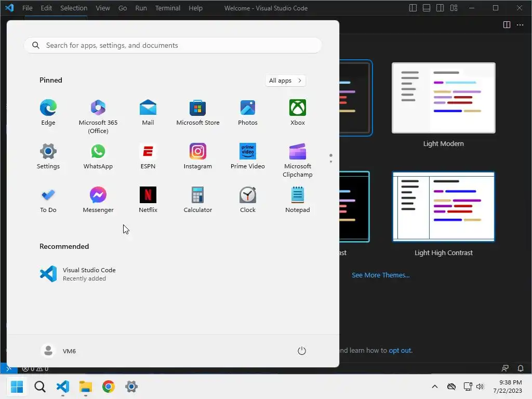532x399 pixels.
Task: Launch the Photos app
Action: pos(248,113)
